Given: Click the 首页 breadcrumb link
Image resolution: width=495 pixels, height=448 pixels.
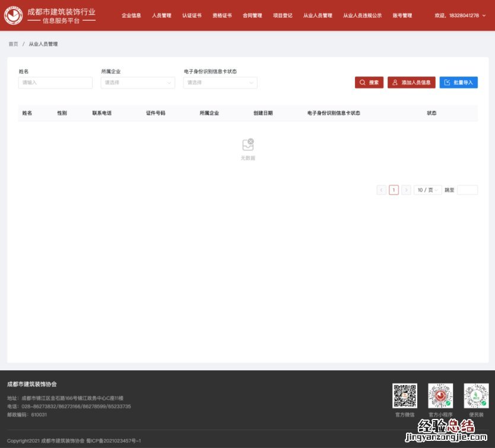Looking at the screenshot, I should [x=13, y=44].
